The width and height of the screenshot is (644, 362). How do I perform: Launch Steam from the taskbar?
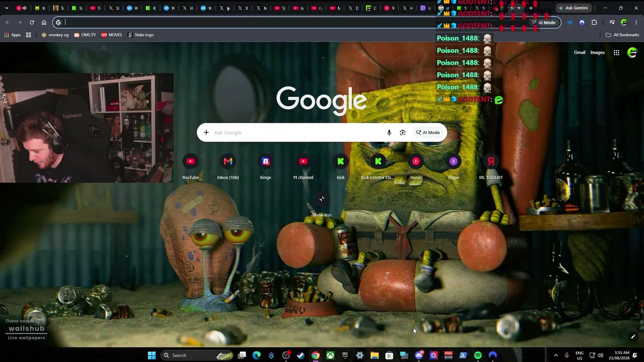(300, 355)
